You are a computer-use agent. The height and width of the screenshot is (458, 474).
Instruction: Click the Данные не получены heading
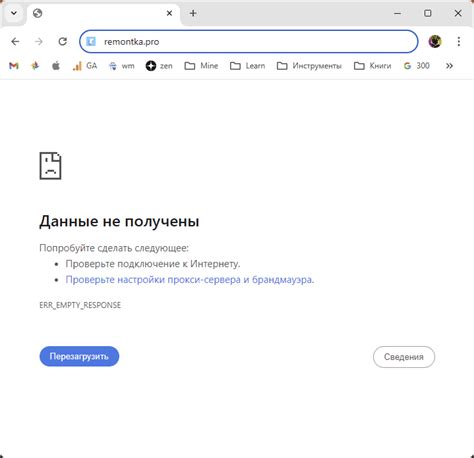(119, 221)
